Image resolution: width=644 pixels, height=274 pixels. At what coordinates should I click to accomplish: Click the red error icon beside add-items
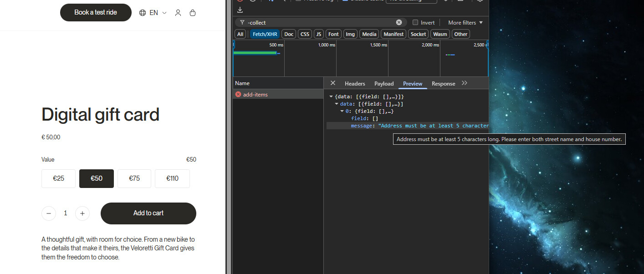click(x=238, y=94)
